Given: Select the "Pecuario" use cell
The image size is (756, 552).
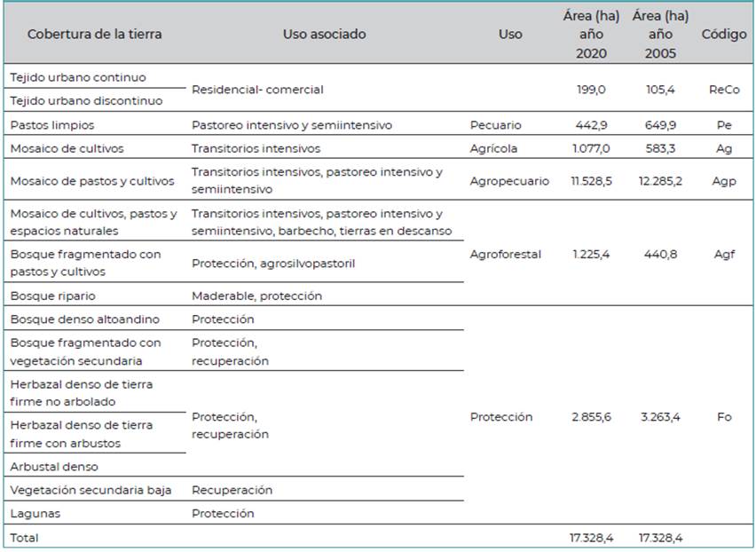Looking at the screenshot, I should click(495, 125).
